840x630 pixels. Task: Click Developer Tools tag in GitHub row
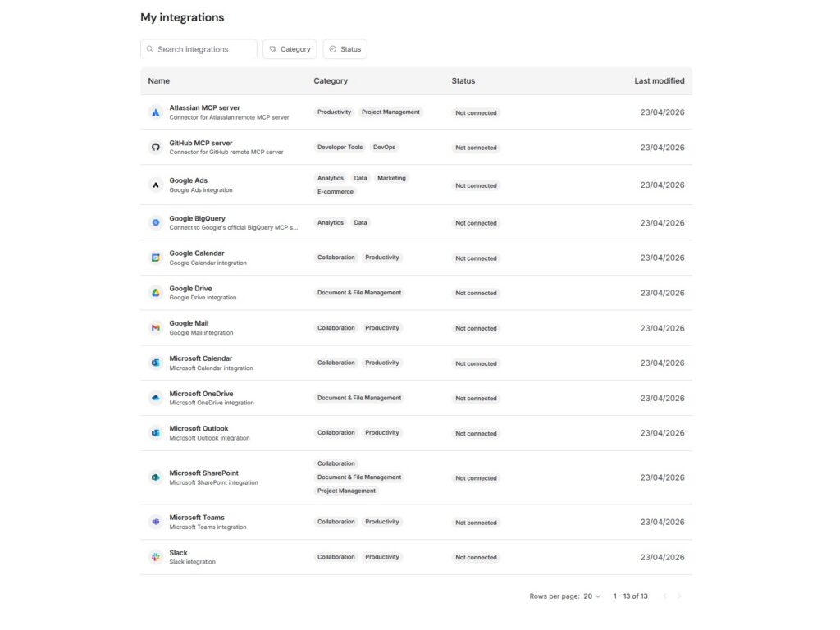tap(340, 148)
